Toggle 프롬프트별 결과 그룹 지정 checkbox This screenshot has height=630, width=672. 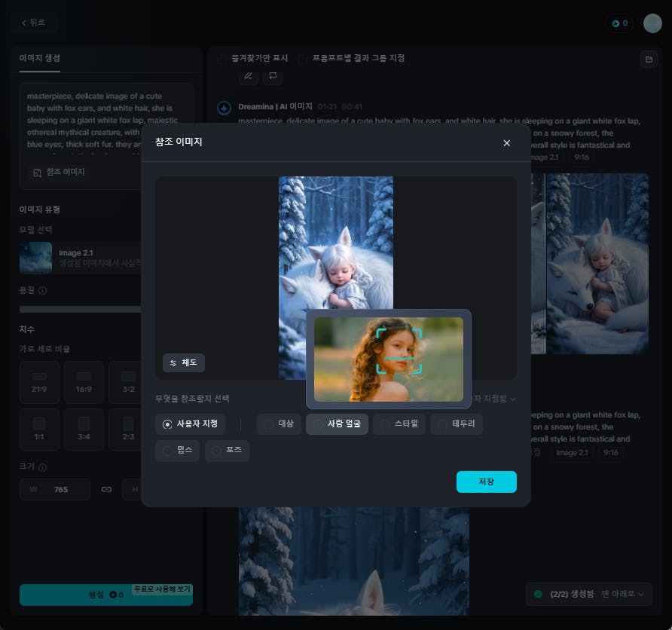[x=303, y=59]
